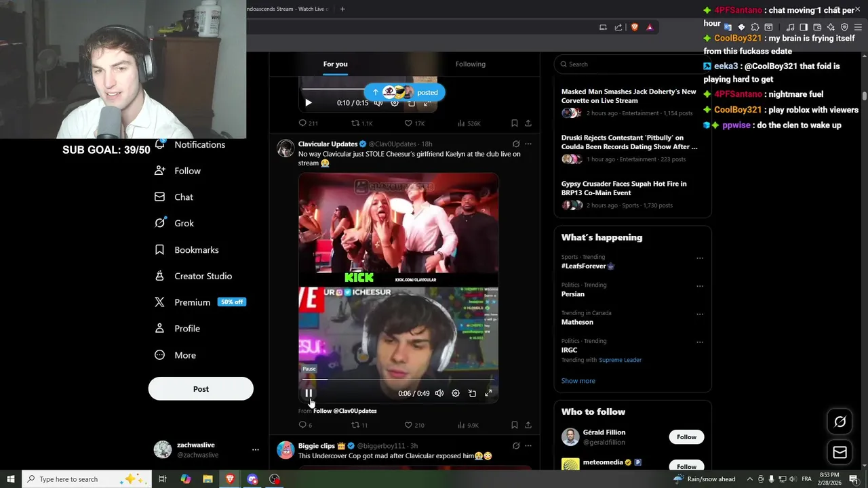
Task: Open options for Persian trend
Action: [700, 286]
